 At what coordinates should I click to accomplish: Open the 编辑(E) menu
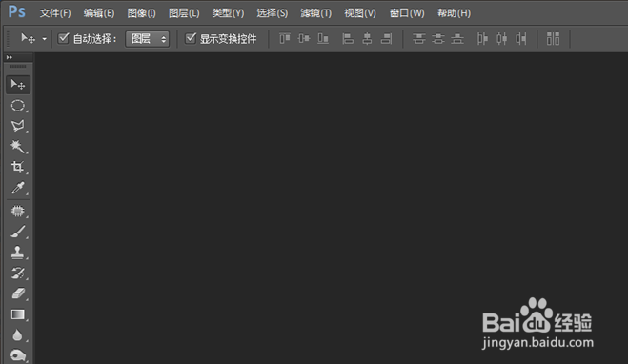[x=99, y=13]
